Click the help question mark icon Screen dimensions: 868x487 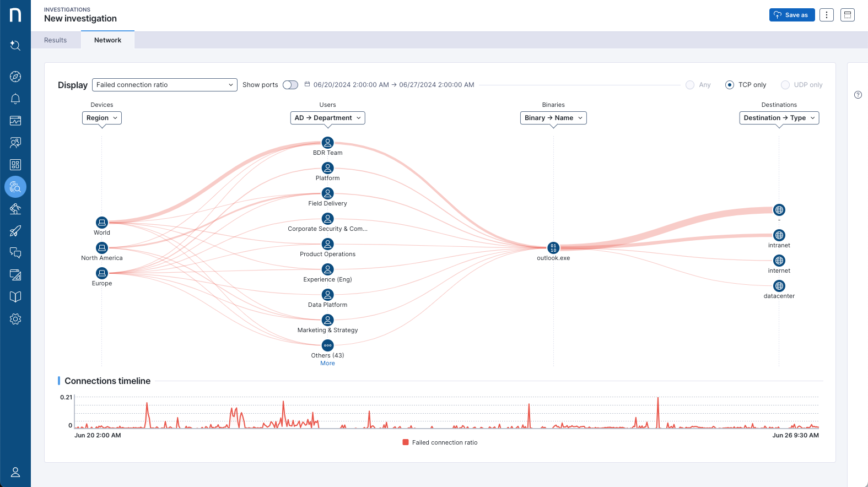coord(858,95)
